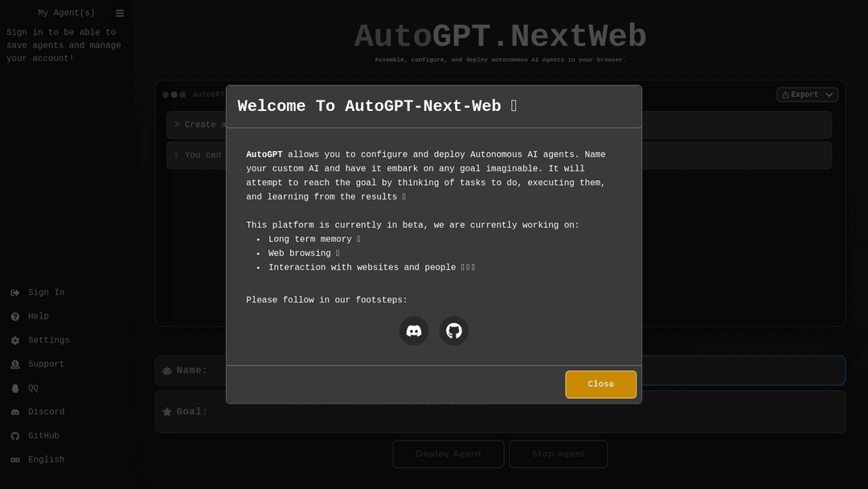The width and height of the screenshot is (868, 489).
Task: Click 'Please follow in our footsteps:' text
Action: 326,300
